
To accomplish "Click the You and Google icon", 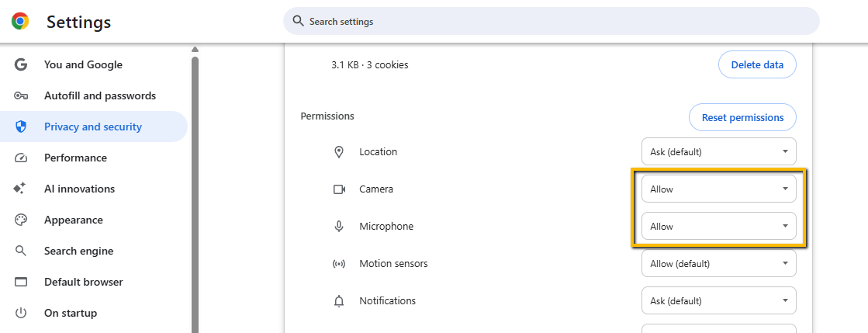I will pyautogui.click(x=21, y=64).
